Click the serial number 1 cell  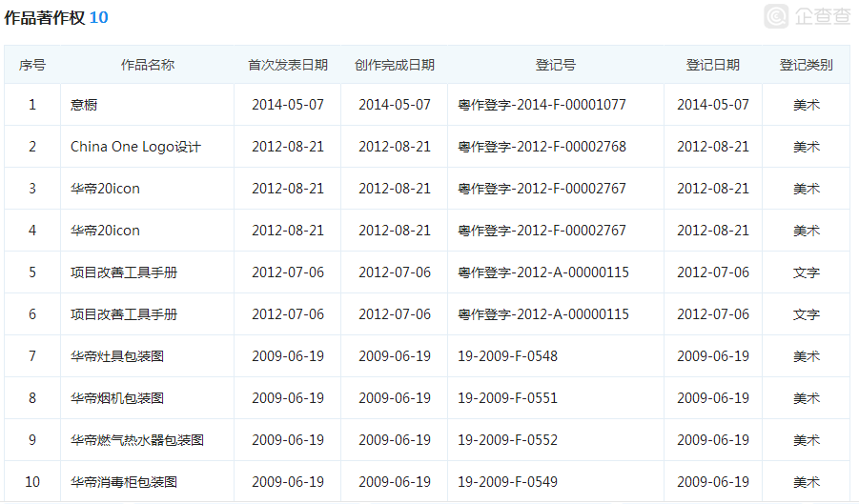click(x=32, y=105)
